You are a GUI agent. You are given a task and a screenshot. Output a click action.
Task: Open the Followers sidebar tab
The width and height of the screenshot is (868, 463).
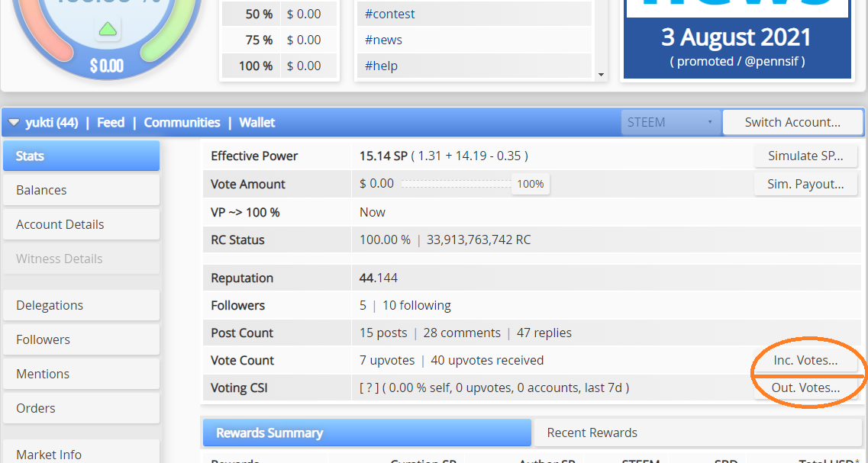point(82,339)
